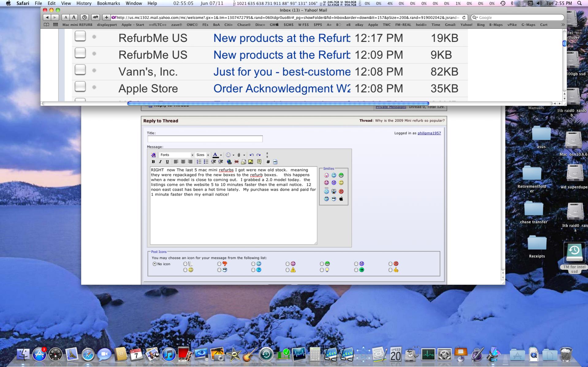This screenshot has height=367, width=588.
Task: Insert a hyperlink with the globe icon
Action: pyautogui.click(x=229, y=162)
